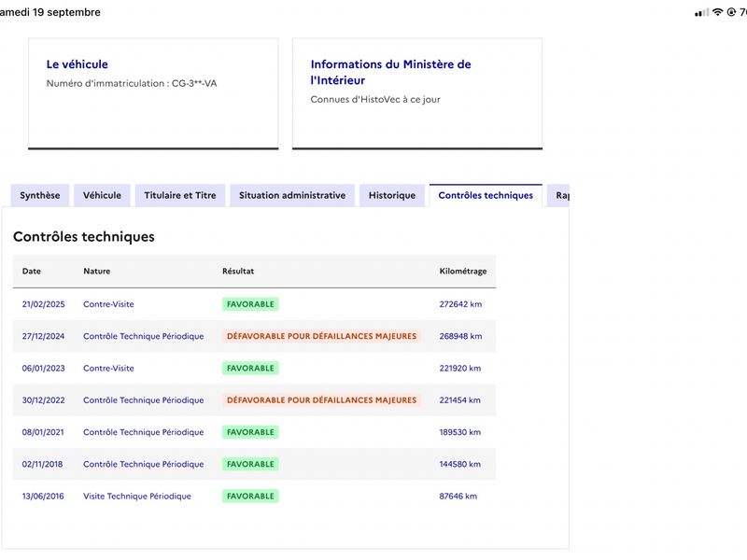Go to the Historique tab
This screenshot has width=747, height=560.
click(x=392, y=195)
